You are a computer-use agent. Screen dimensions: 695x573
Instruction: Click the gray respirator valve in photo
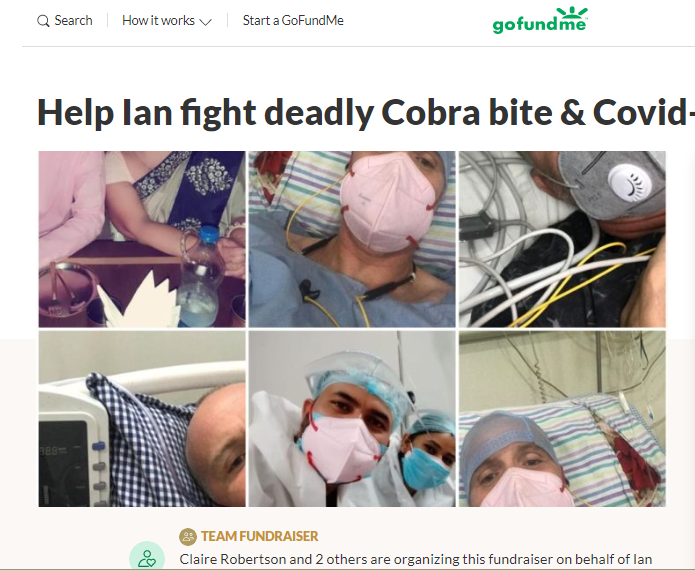(x=629, y=183)
